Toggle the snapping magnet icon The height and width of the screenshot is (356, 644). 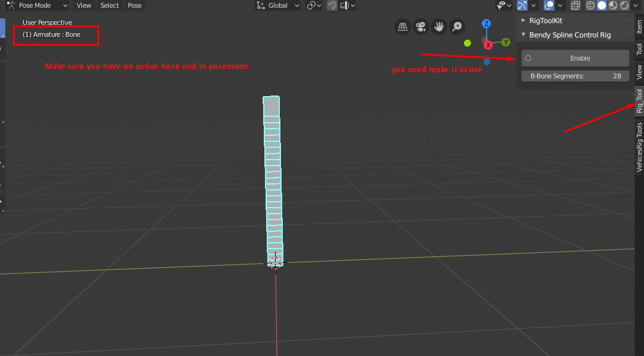click(331, 5)
